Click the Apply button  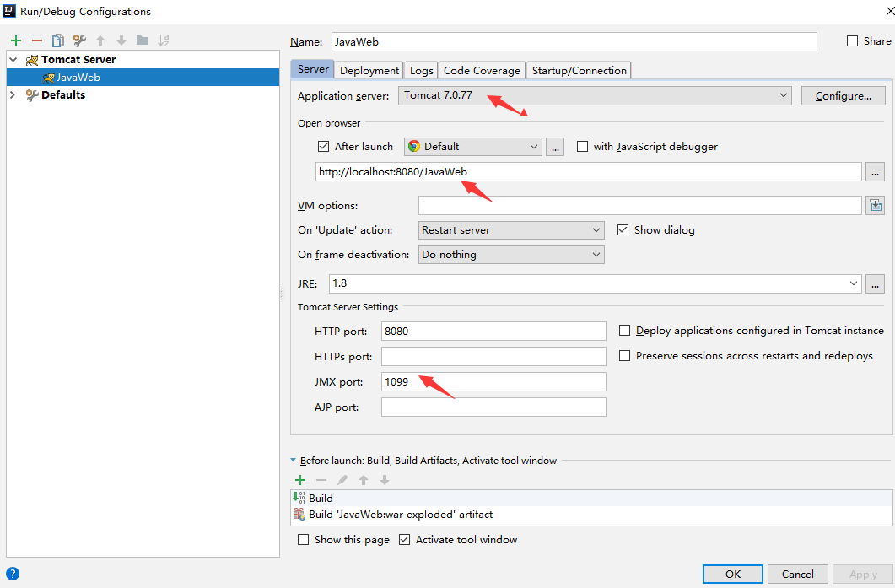[862, 574]
